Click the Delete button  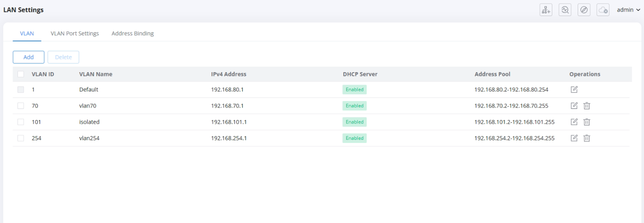[x=64, y=57]
